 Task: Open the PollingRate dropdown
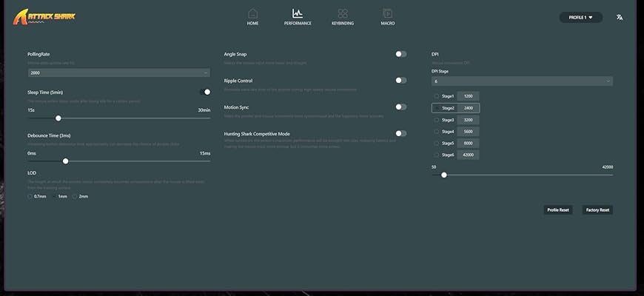coord(118,73)
